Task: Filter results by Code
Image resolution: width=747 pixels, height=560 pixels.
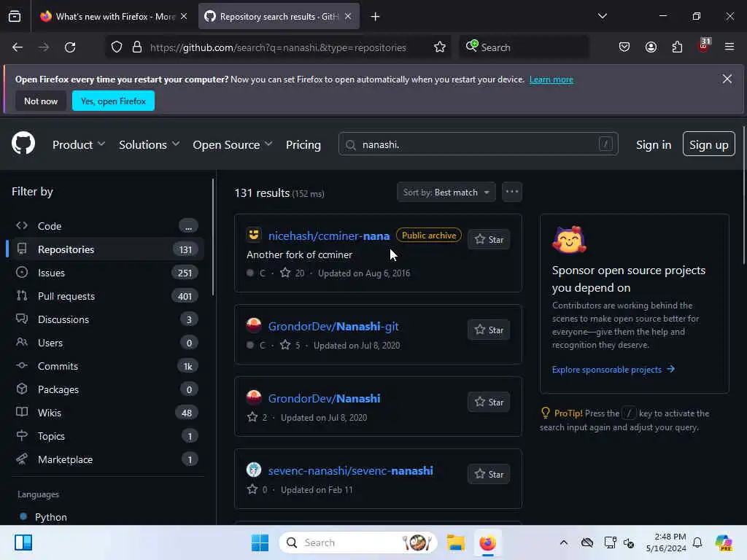Action: click(105, 226)
